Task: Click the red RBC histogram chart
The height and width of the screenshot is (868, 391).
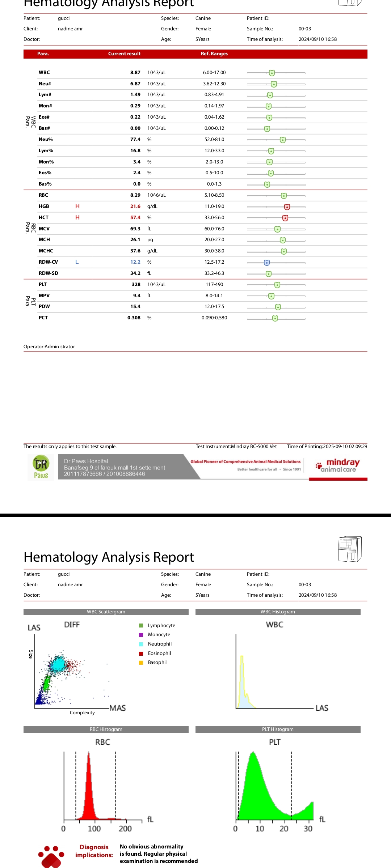Action: click(x=89, y=788)
